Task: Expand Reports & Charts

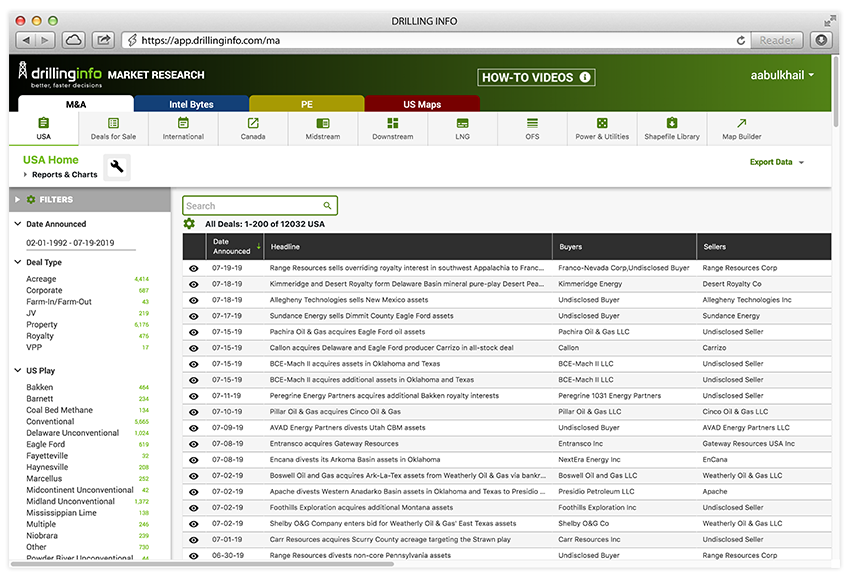Action: [x=60, y=175]
